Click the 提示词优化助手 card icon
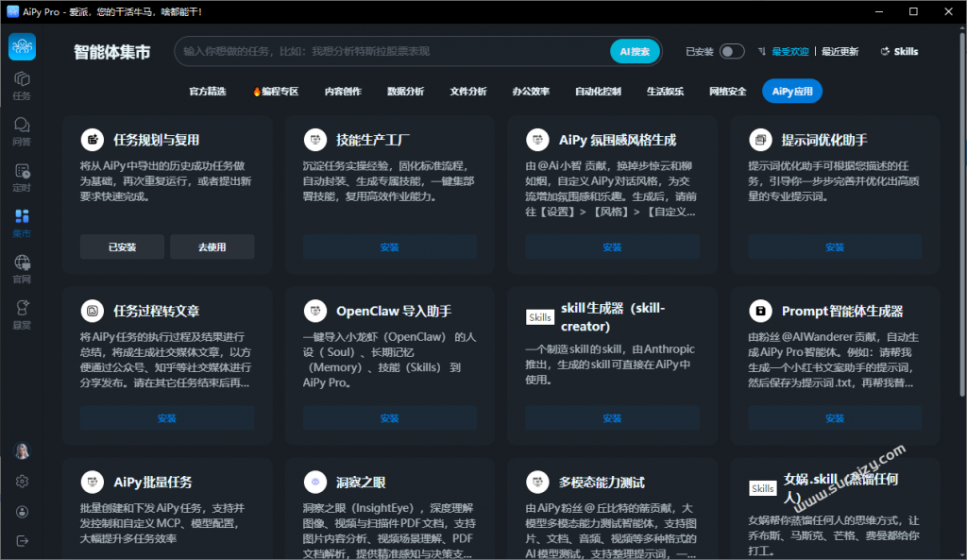Viewport: 967px width, 560px height. [x=760, y=140]
